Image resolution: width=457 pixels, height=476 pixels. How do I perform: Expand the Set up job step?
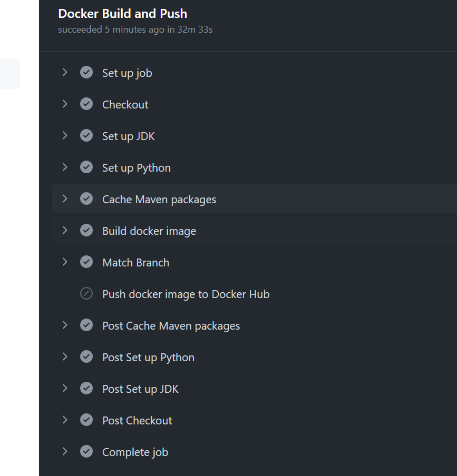tap(65, 73)
